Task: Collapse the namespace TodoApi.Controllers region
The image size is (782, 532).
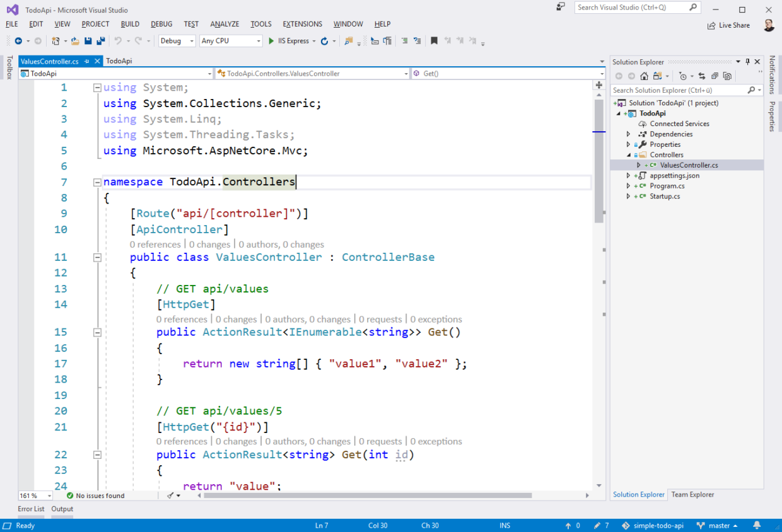Action: tap(96, 182)
